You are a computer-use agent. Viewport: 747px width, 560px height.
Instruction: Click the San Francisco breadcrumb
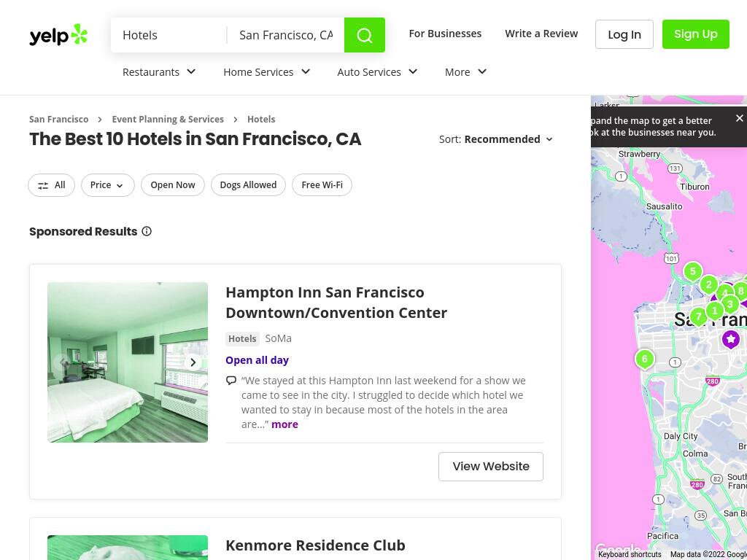[58, 119]
